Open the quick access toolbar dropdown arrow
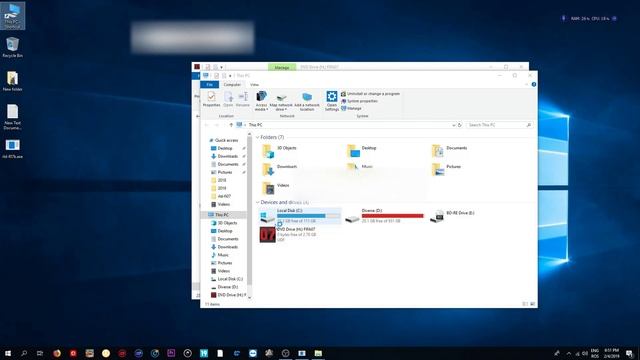This screenshot has width=640, height=360. (x=230, y=76)
